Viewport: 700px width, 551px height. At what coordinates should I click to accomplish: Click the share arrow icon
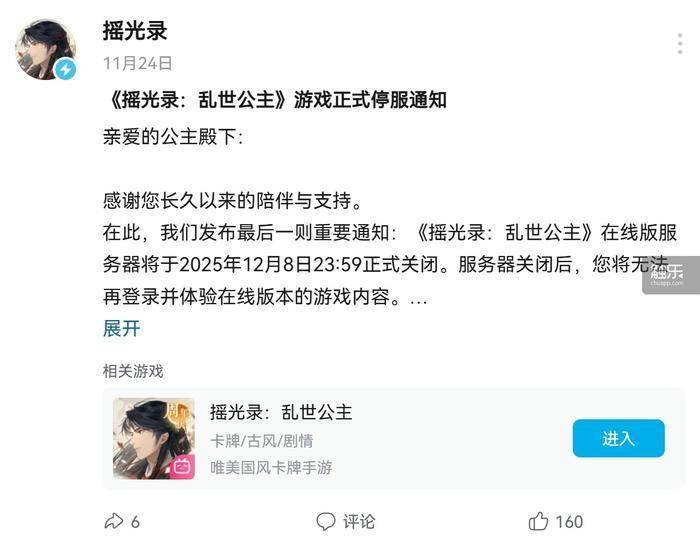(x=113, y=521)
